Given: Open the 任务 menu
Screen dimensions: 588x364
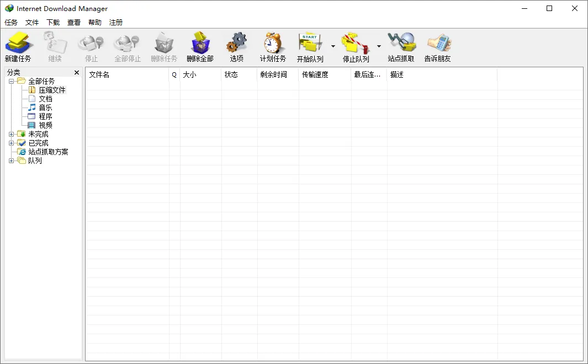Looking at the screenshot, I should (11, 23).
